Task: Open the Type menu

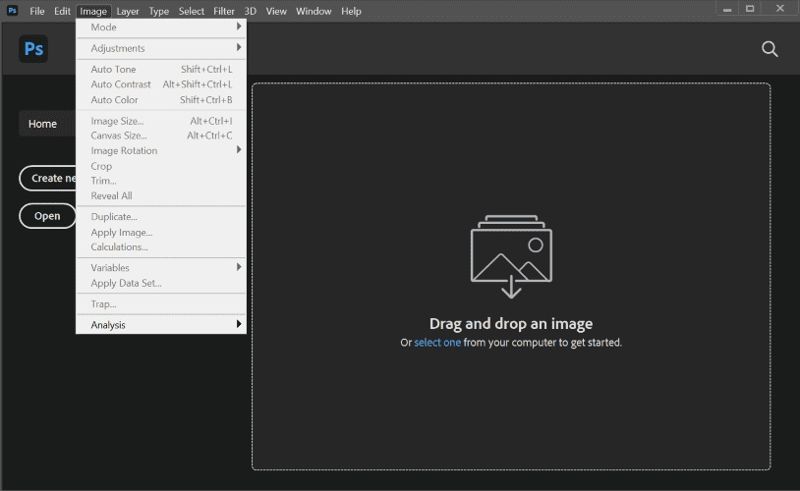Action: point(159,11)
